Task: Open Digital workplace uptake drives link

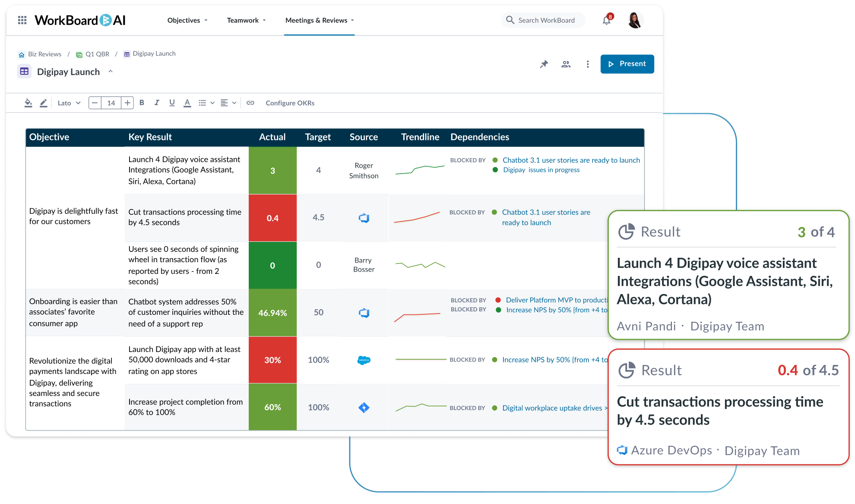Action: [x=554, y=408]
